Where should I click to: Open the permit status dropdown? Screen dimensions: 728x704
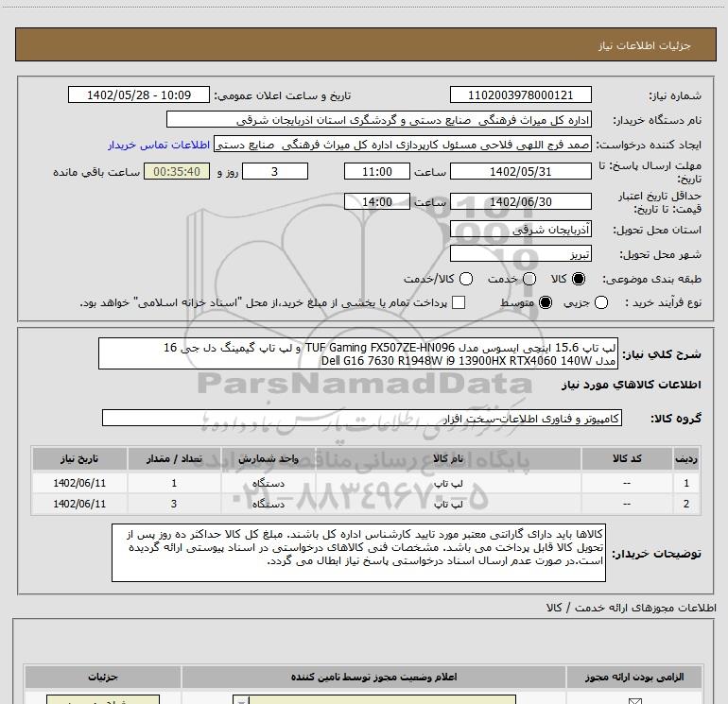click(x=374, y=699)
